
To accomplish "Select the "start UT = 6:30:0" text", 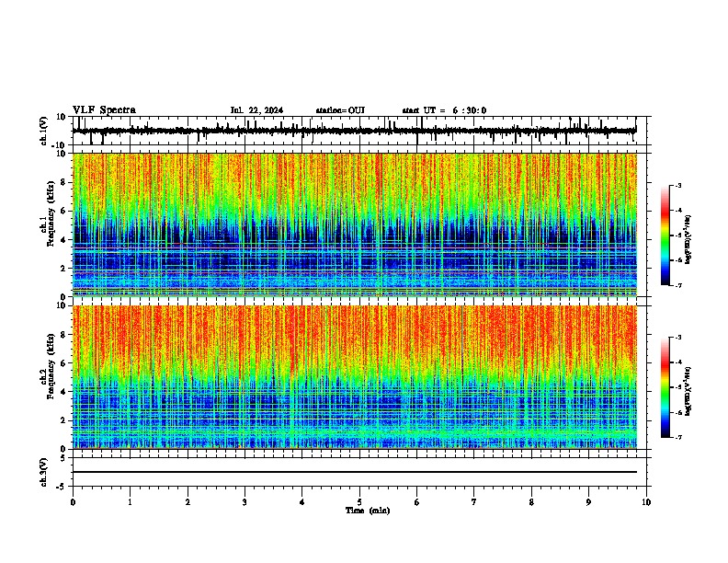I will (444, 110).
